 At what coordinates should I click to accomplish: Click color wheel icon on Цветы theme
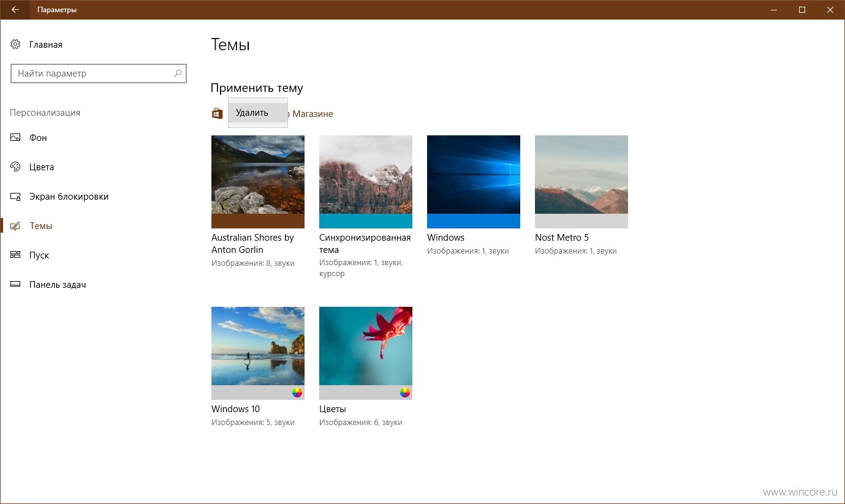tap(405, 393)
